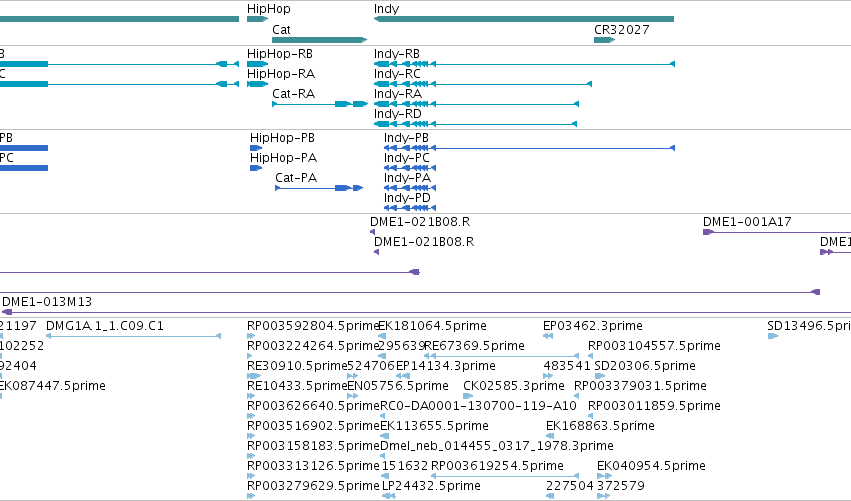The width and height of the screenshot is (851, 501).
Task: Click DMG1A.1_1.C09.C1 feature
Action: pos(133,336)
